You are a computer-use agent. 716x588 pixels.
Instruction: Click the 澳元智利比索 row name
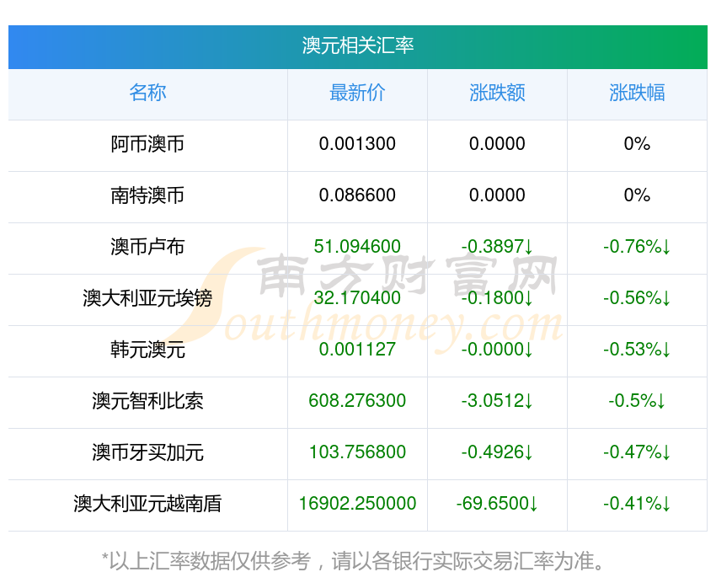[147, 401]
